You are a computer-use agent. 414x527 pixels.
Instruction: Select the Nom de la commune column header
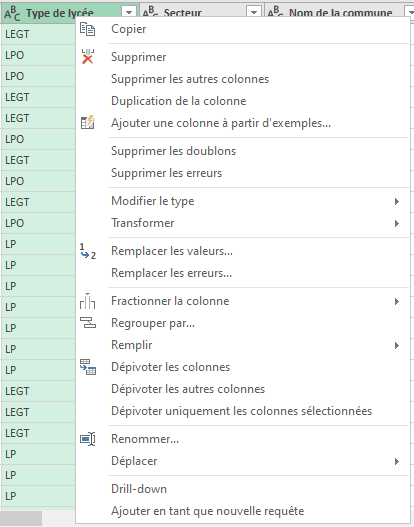click(339, 13)
